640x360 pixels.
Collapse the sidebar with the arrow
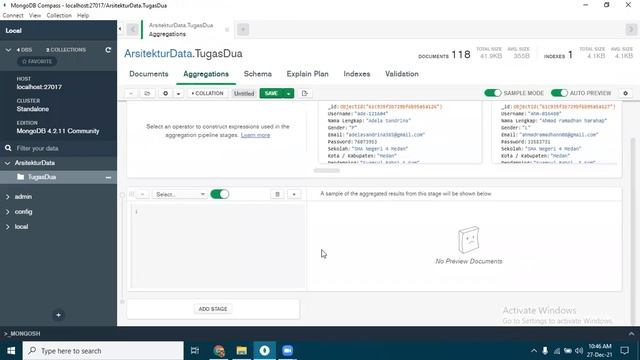(x=120, y=29)
